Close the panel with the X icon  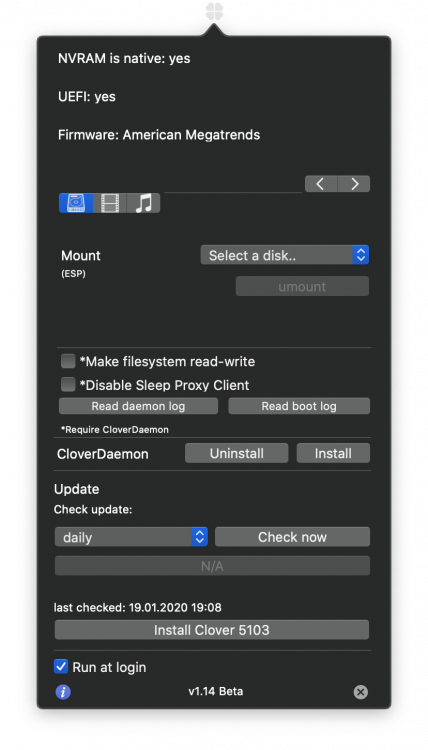(x=361, y=692)
